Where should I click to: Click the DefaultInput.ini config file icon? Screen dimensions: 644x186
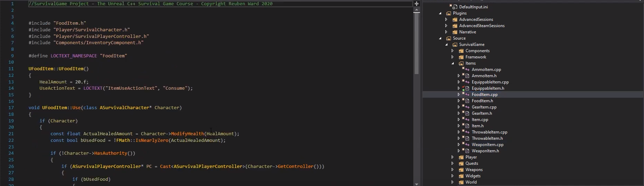pyautogui.click(x=454, y=7)
